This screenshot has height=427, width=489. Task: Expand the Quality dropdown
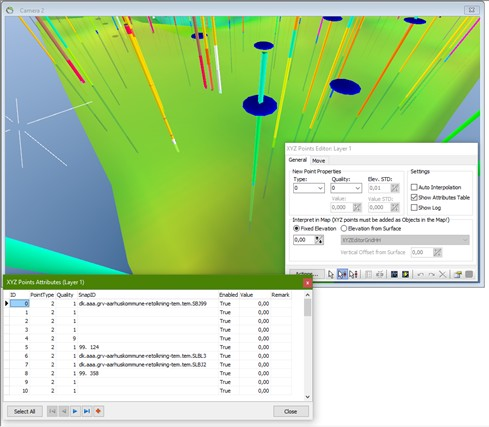tap(346, 188)
